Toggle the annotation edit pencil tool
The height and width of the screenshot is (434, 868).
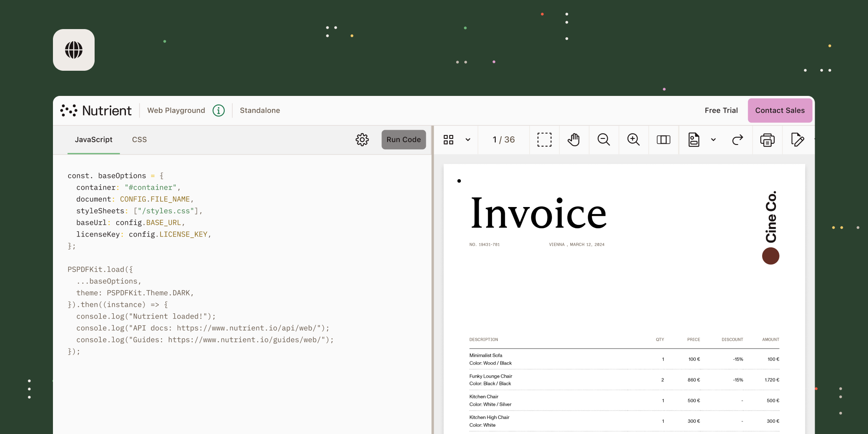797,140
